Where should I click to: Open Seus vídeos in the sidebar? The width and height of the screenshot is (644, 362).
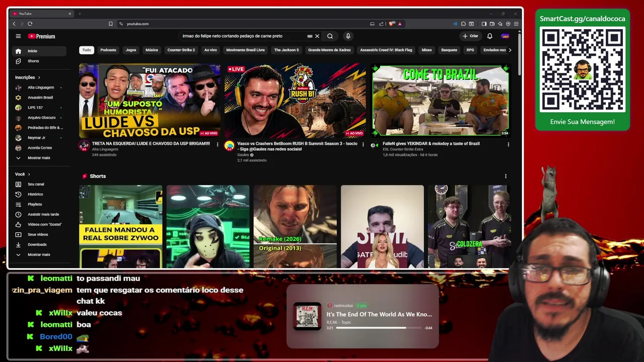39,234
